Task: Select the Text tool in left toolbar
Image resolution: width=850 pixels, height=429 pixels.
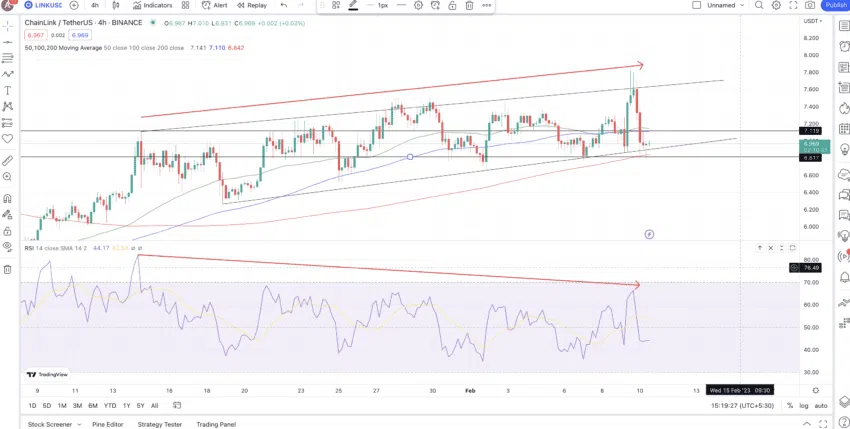Action: [x=8, y=91]
